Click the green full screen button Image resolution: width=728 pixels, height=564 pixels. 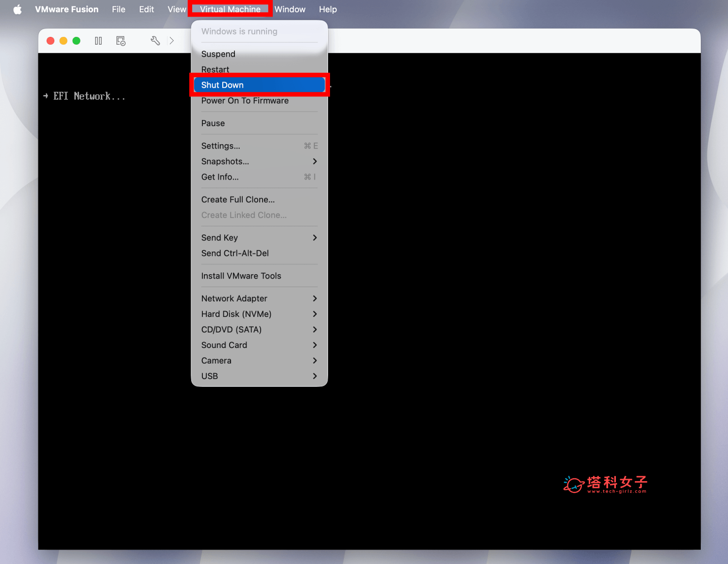point(76,41)
